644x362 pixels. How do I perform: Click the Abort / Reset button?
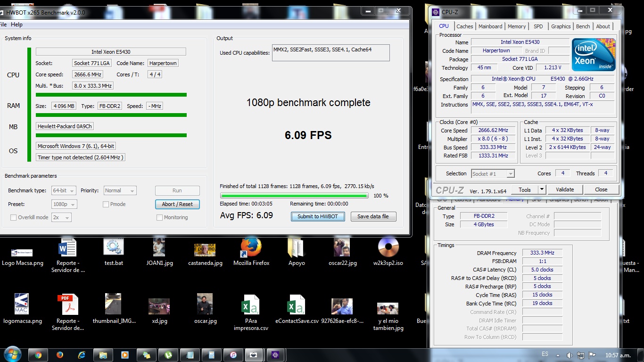(177, 204)
